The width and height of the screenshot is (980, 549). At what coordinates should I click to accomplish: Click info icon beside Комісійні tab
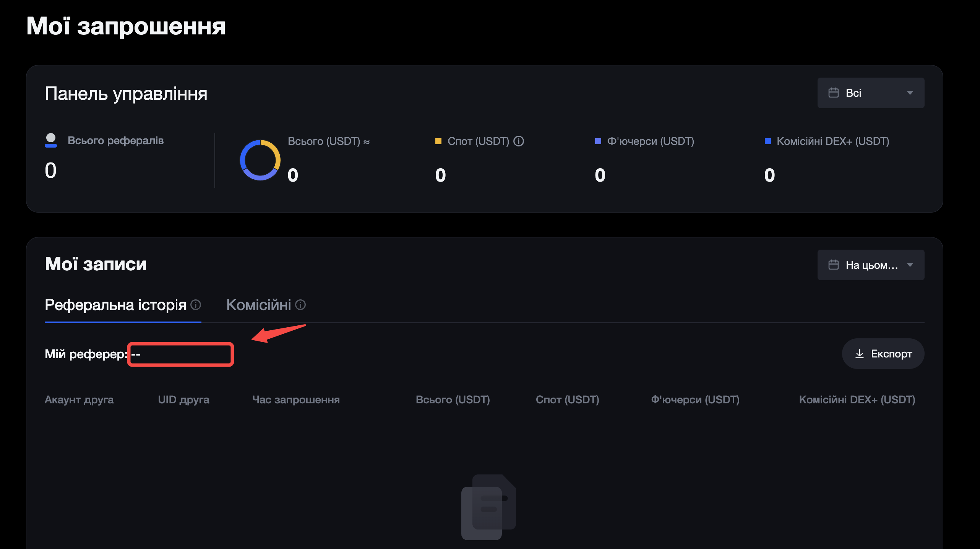click(x=300, y=305)
